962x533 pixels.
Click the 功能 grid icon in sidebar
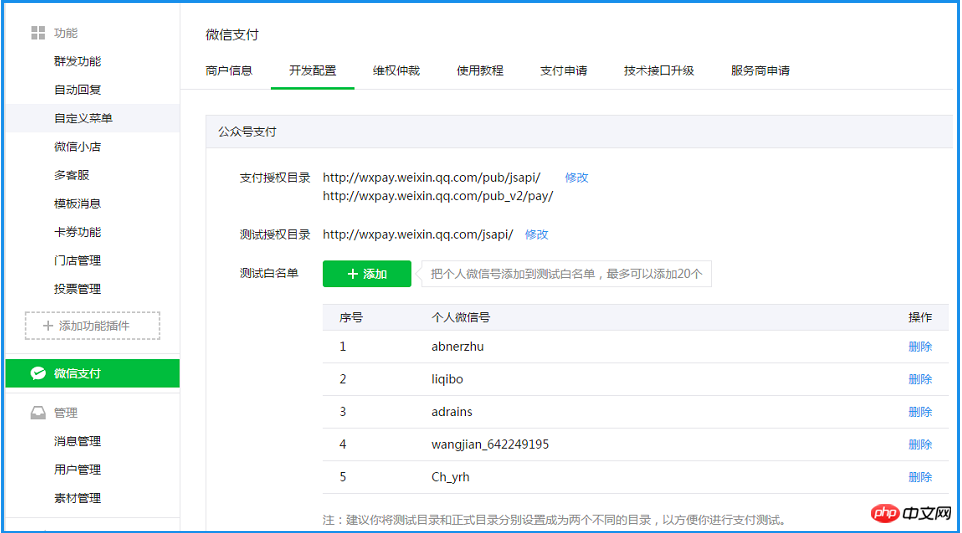38,33
